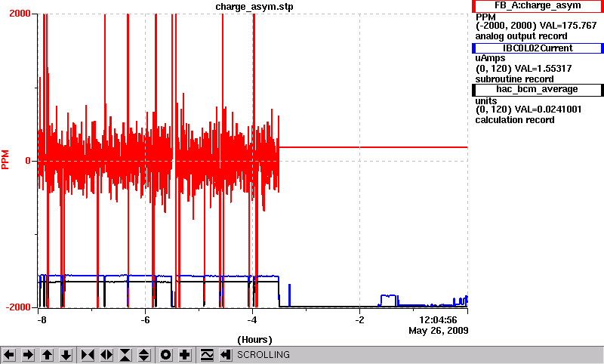Image resolution: width=604 pixels, height=364 pixels.
Task: Click the blue current bump near -1.5 hours
Action: point(388,300)
